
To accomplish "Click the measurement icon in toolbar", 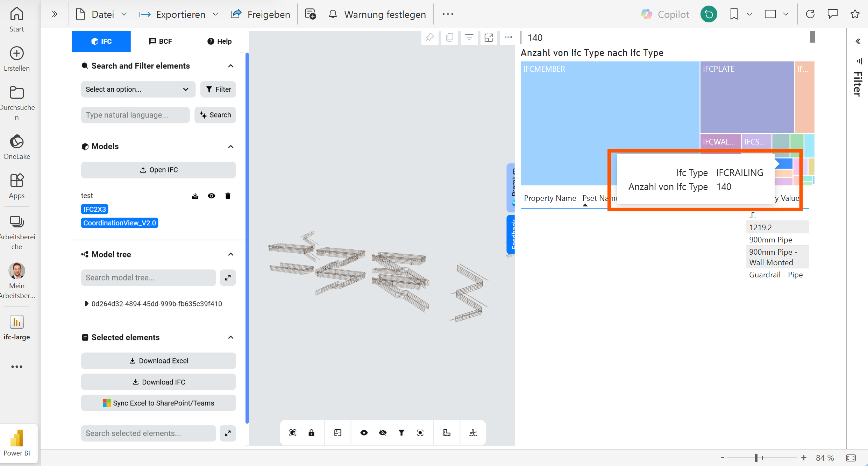I will click(x=447, y=433).
